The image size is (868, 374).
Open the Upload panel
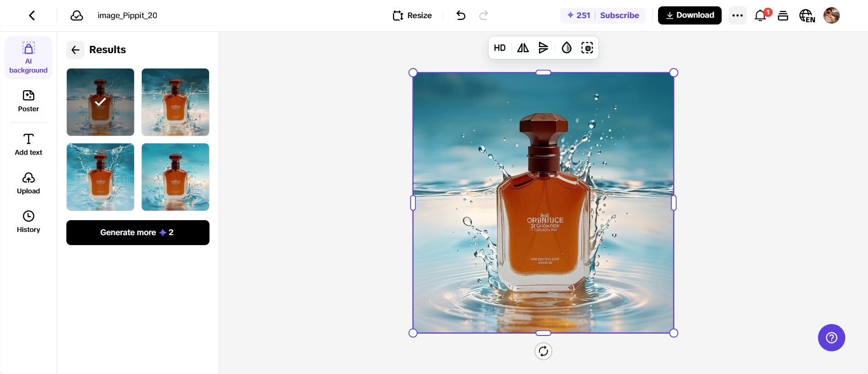coord(29,183)
